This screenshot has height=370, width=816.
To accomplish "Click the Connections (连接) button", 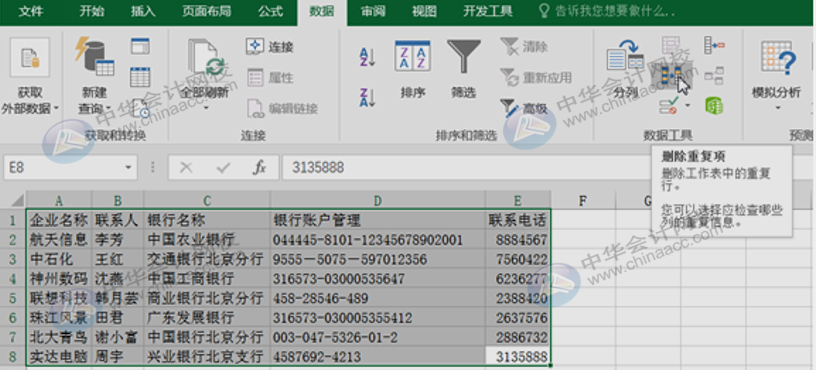I will (270, 46).
